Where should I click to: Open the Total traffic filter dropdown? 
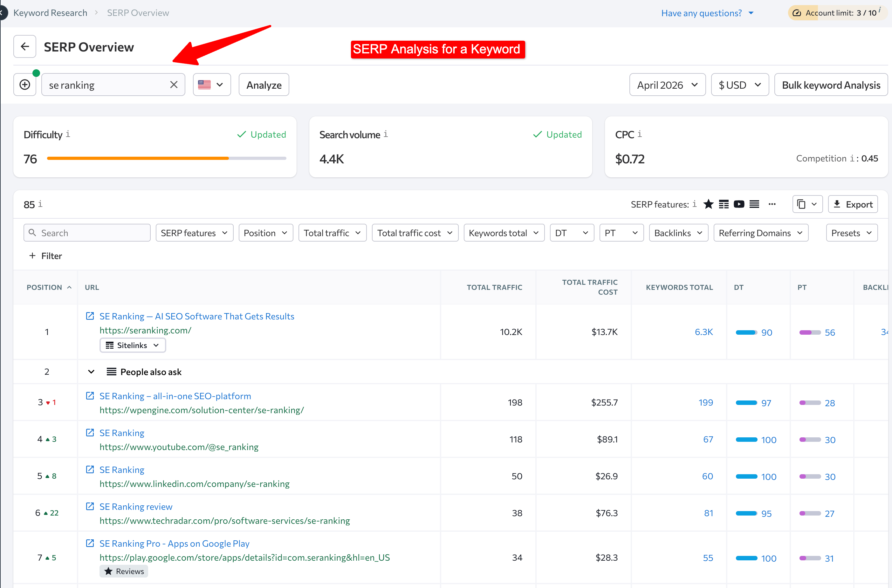click(x=332, y=233)
